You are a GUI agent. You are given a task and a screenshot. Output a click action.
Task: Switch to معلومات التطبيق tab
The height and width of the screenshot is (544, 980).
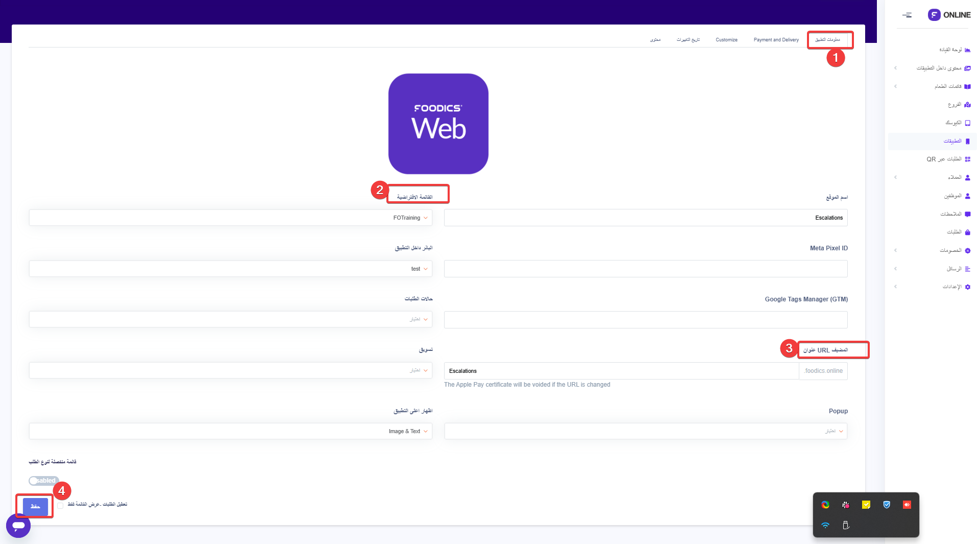(827, 40)
